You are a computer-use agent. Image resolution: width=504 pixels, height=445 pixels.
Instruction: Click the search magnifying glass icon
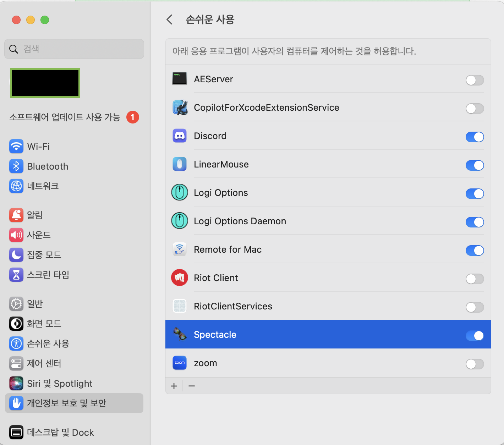pyautogui.click(x=13, y=49)
